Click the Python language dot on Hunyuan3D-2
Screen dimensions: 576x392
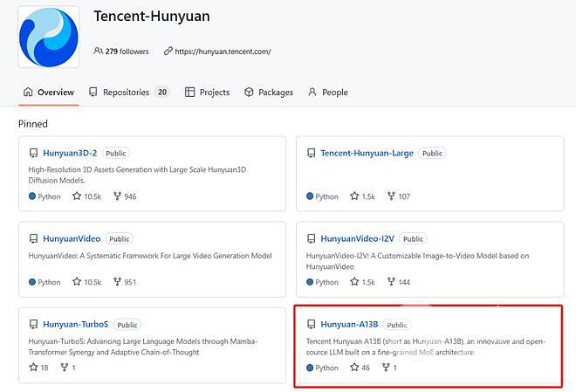tap(32, 196)
